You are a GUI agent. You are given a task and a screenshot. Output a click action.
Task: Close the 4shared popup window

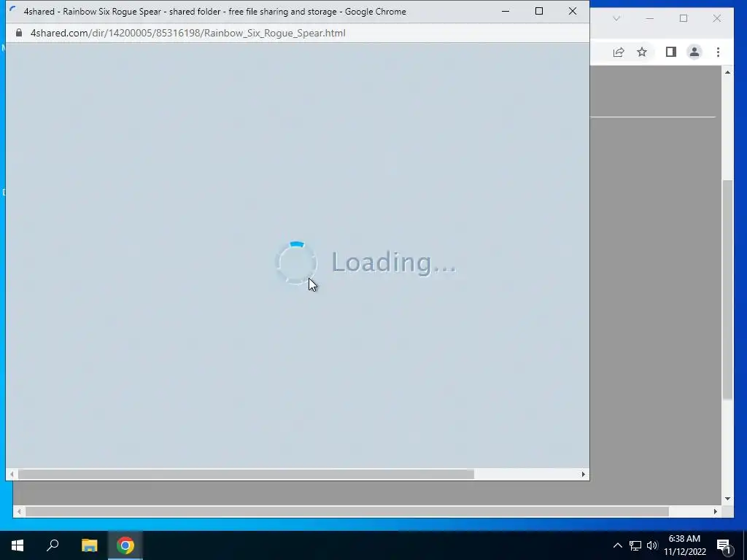click(x=573, y=11)
